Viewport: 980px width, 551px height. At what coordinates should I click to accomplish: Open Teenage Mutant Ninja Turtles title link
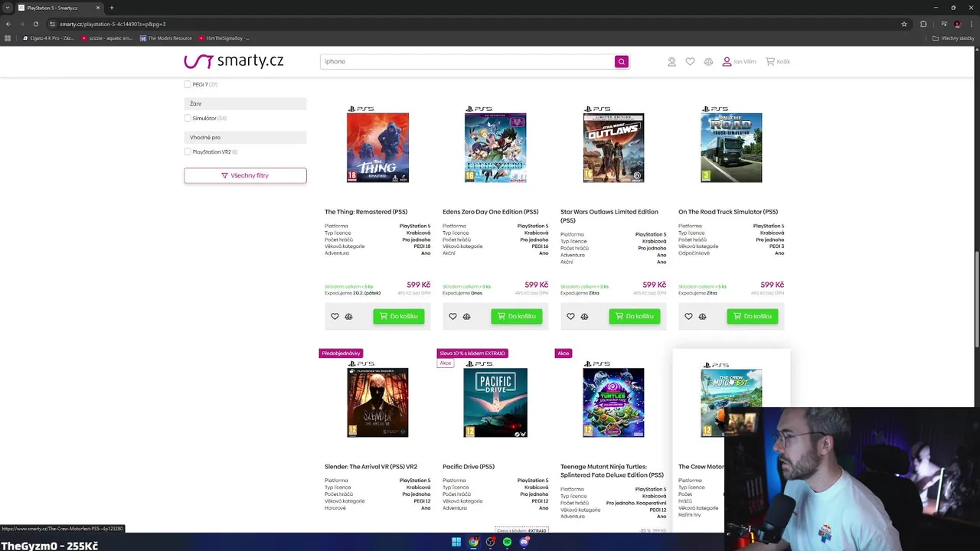point(612,471)
